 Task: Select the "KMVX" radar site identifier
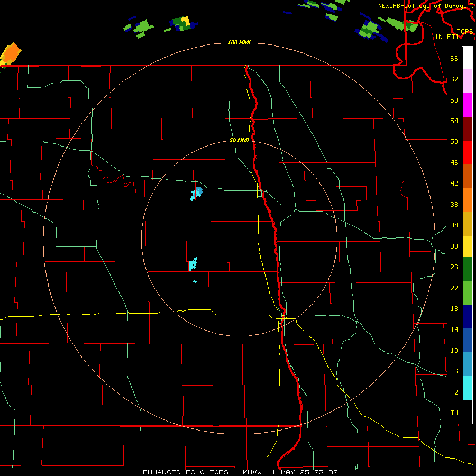pos(252,472)
